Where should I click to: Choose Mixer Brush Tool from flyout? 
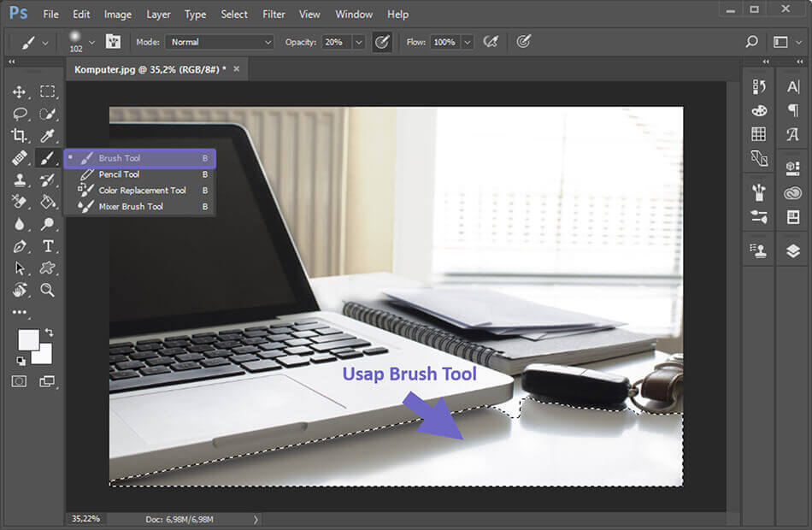pyautogui.click(x=140, y=206)
